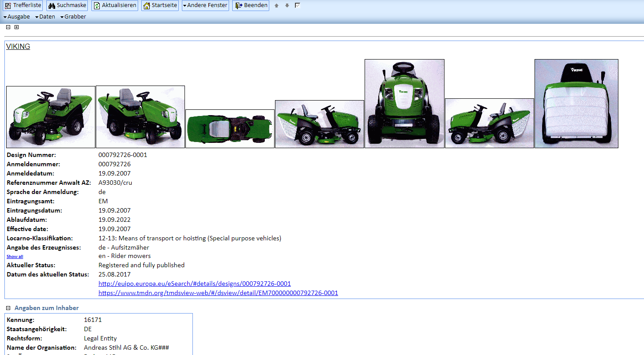Viewport: 644px width, 355px height.
Task: Select reference number A93030/cru
Action: coord(115,183)
